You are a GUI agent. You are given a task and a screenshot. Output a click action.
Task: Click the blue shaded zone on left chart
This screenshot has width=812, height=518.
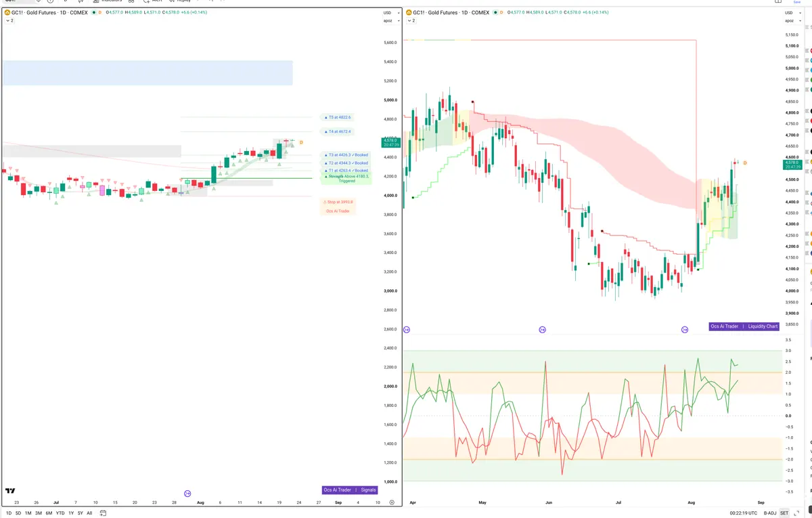pos(147,73)
